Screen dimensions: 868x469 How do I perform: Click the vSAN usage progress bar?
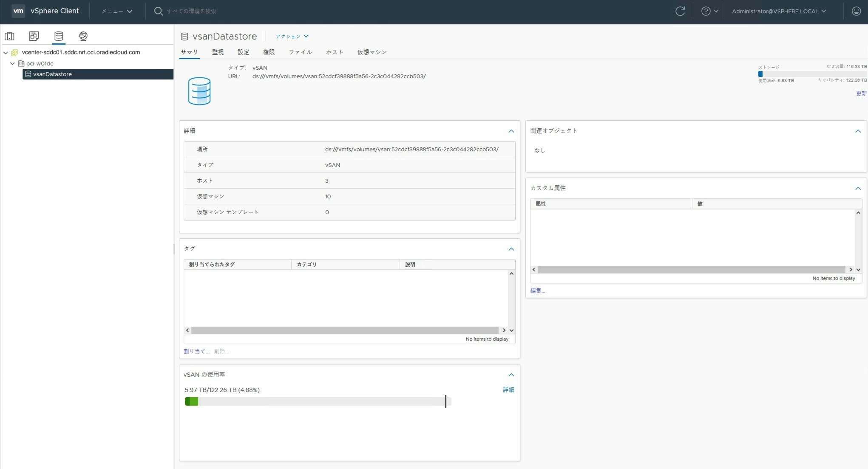[x=318, y=401]
